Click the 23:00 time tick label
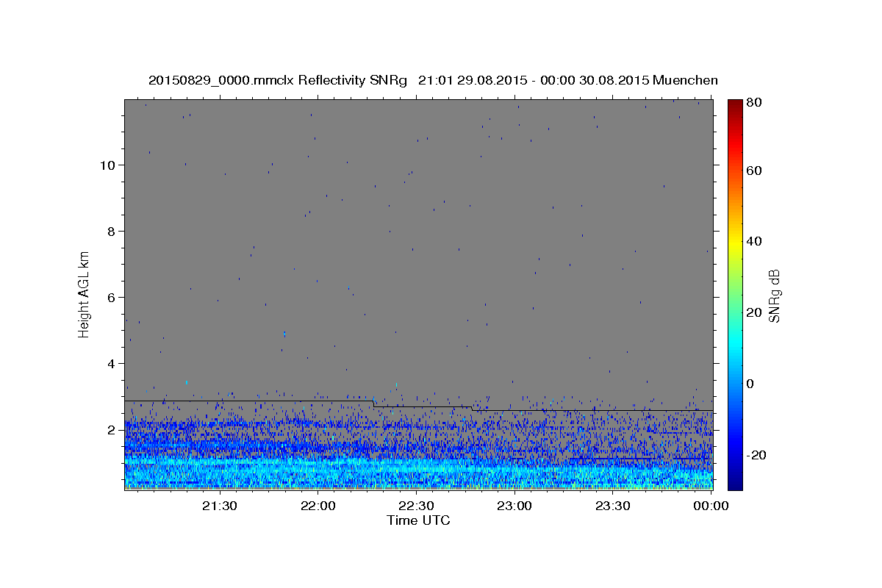The image size is (882, 588). click(x=514, y=506)
